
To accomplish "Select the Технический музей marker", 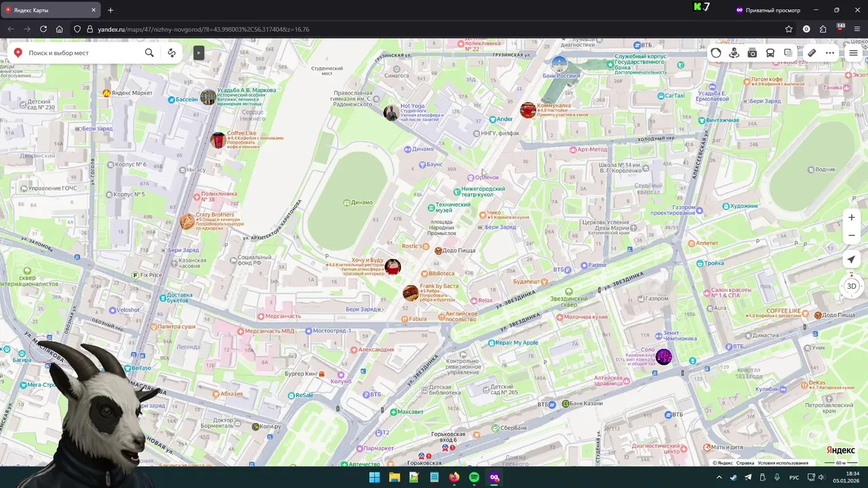I will pyautogui.click(x=431, y=207).
